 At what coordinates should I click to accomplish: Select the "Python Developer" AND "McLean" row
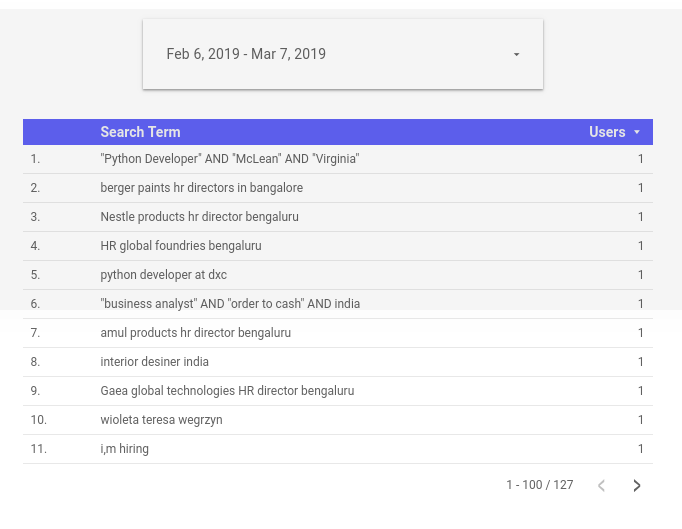(229, 159)
